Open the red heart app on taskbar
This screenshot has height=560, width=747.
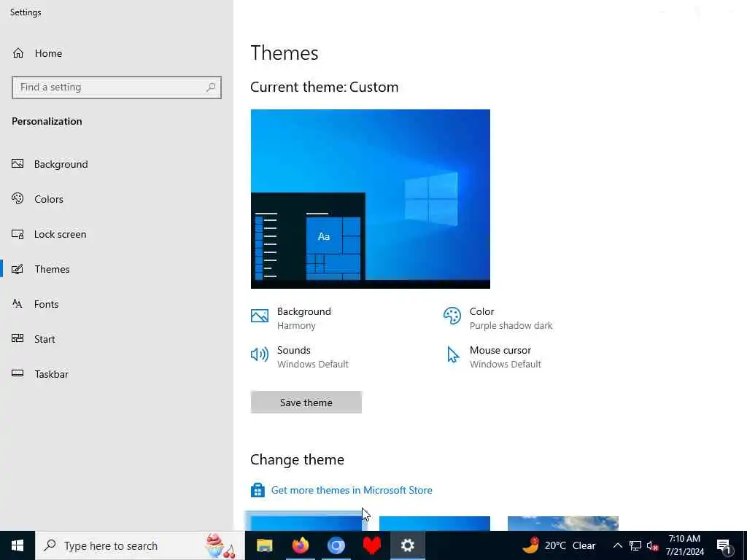coord(371,545)
